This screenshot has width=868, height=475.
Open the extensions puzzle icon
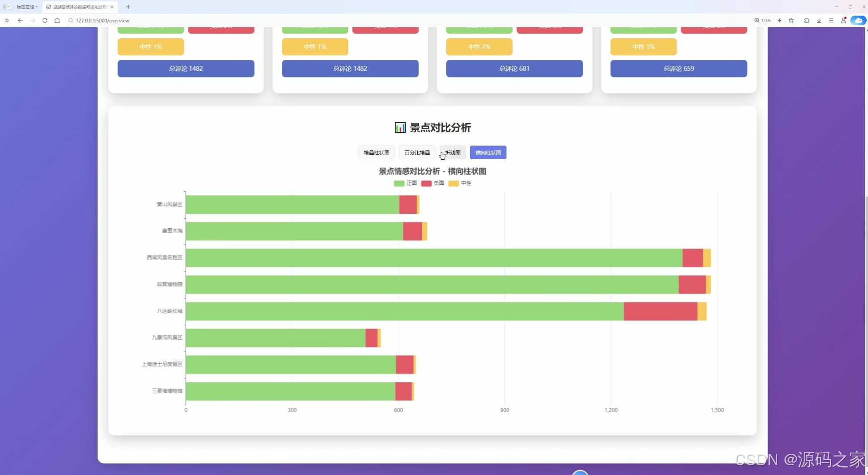[806, 20]
